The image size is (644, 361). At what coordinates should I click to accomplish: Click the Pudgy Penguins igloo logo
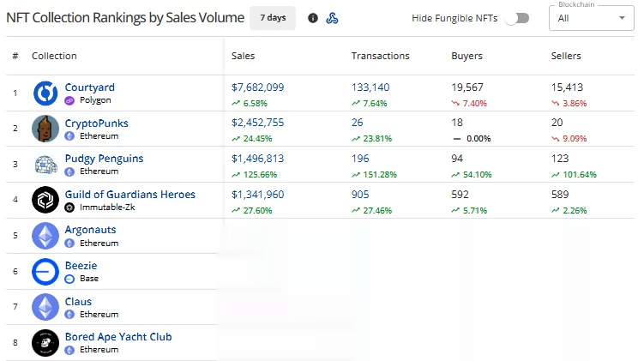click(45, 165)
